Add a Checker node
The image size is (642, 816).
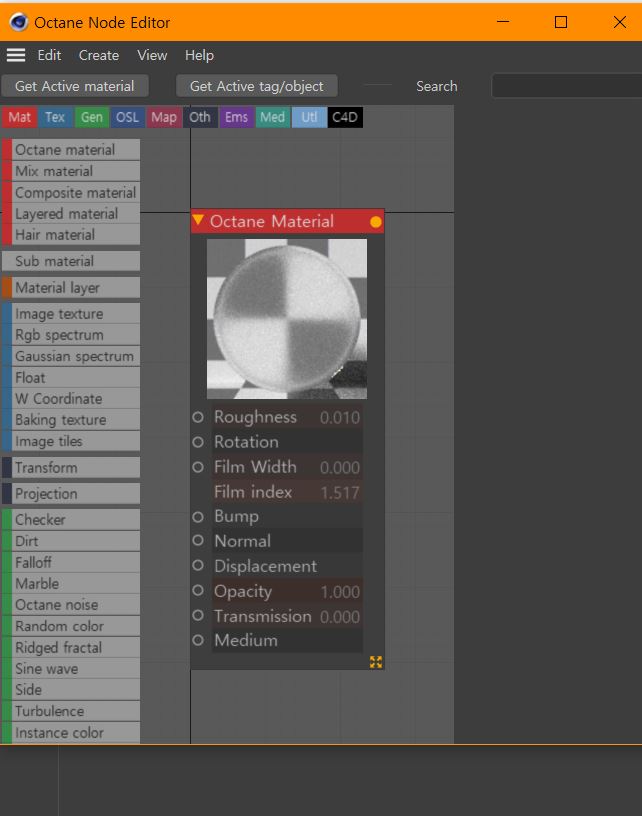pyautogui.click(x=71, y=520)
